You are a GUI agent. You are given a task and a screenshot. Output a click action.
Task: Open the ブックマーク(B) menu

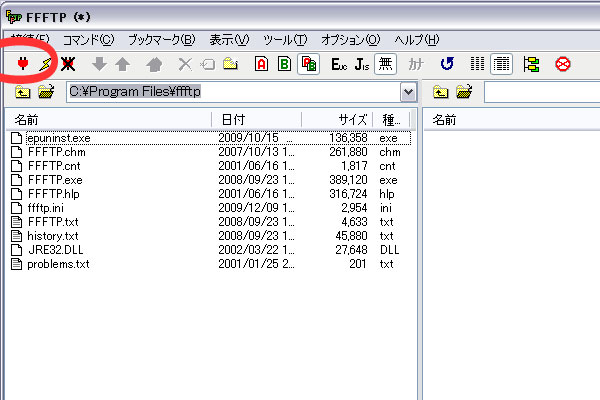point(160,40)
